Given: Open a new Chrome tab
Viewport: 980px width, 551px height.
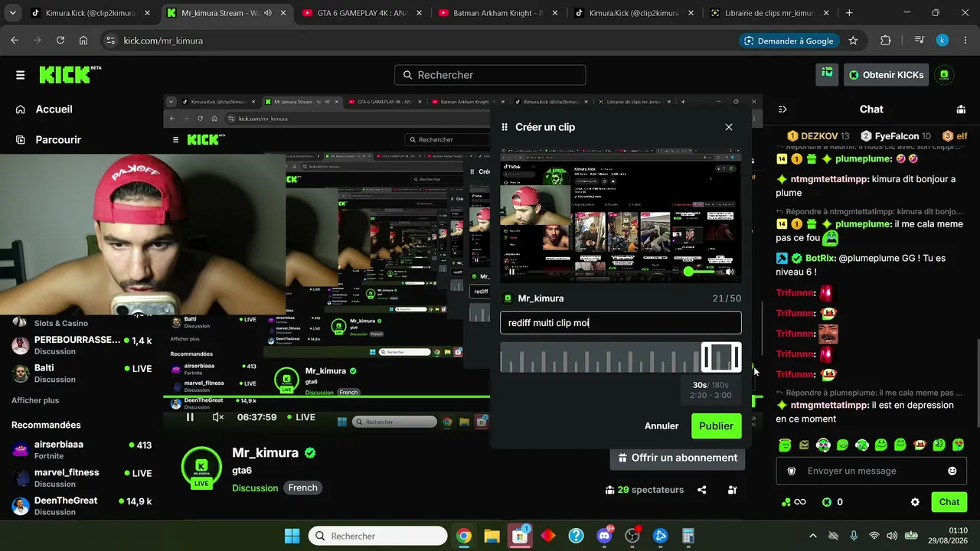Looking at the screenshot, I should (849, 13).
